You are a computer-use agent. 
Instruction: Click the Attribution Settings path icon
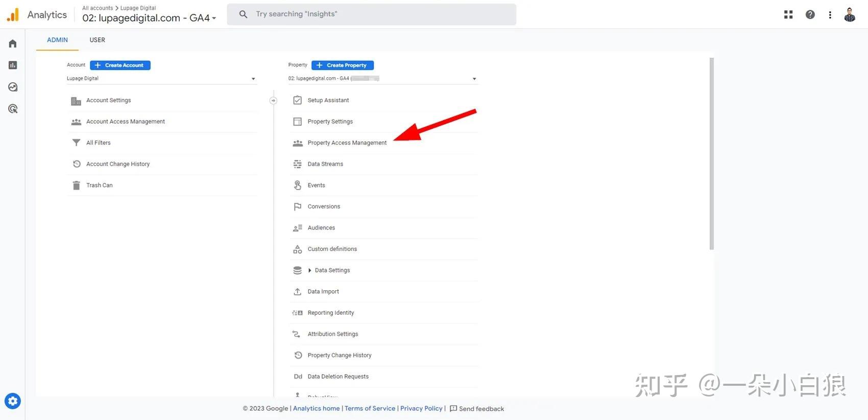[296, 334]
